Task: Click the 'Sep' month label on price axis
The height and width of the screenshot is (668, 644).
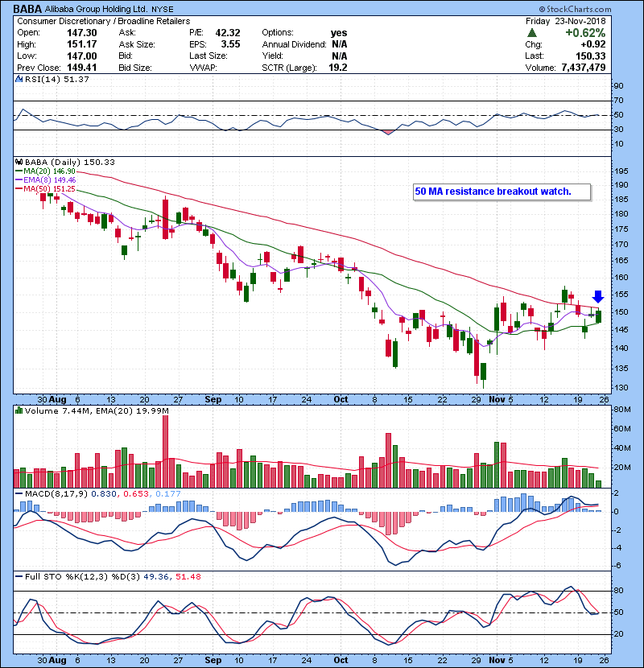Action: click(x=213, y=399)
